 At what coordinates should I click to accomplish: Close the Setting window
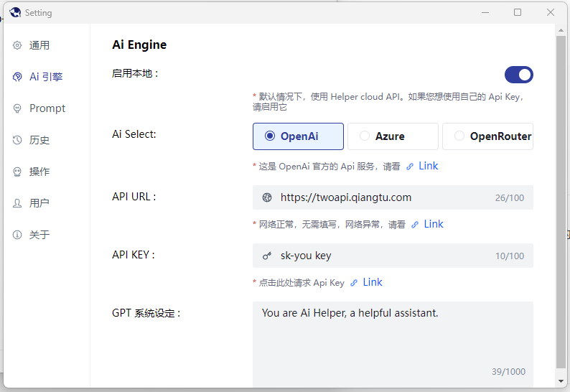[x=551, y=12]
